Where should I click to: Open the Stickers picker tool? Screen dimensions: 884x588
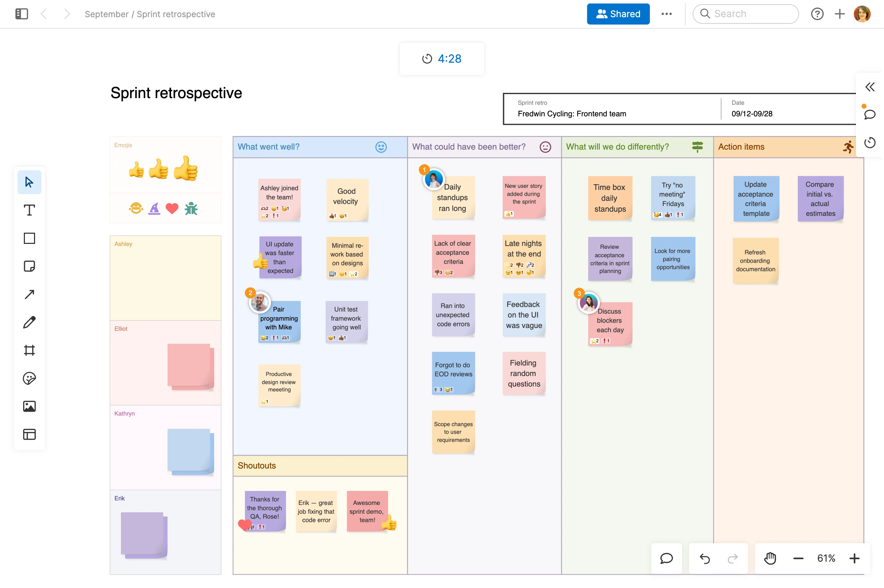click(29, 378)
